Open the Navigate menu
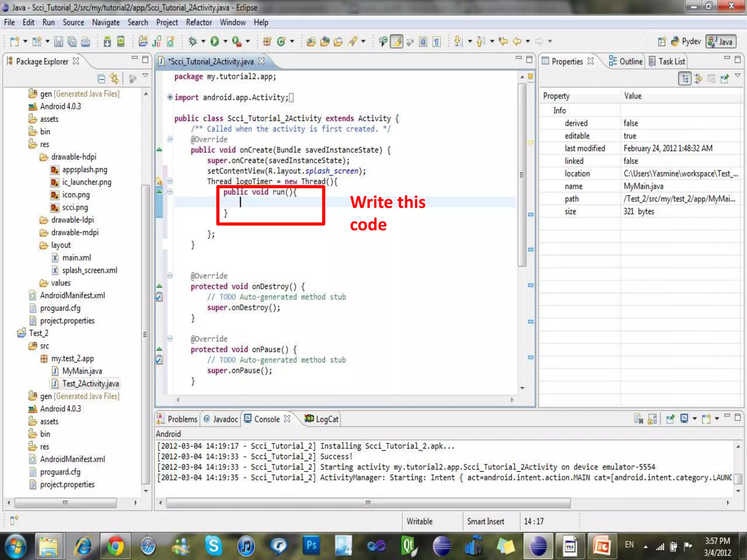 tap(106, 23)
